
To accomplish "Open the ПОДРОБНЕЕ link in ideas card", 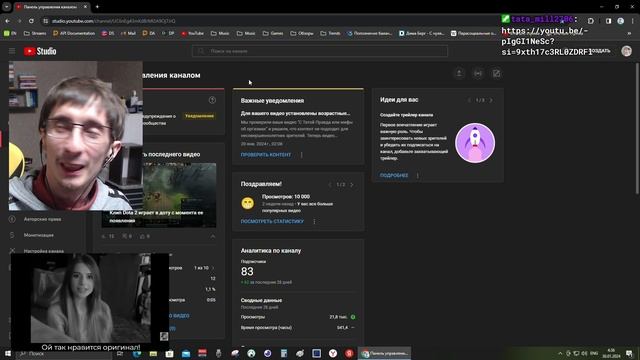I will 394,175.
